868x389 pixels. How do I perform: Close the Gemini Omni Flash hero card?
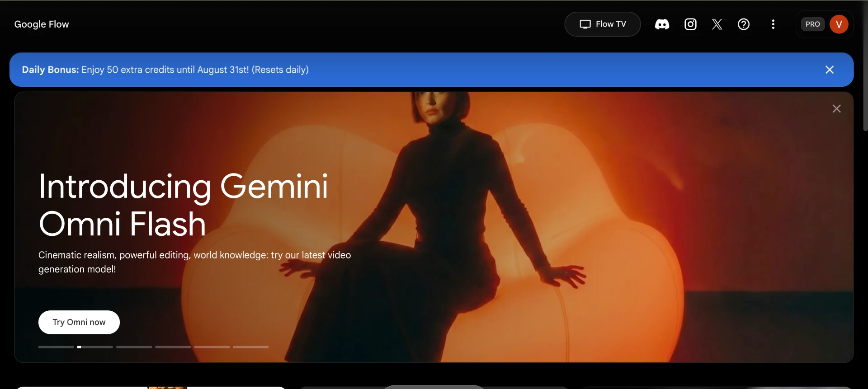pos(836,109)
